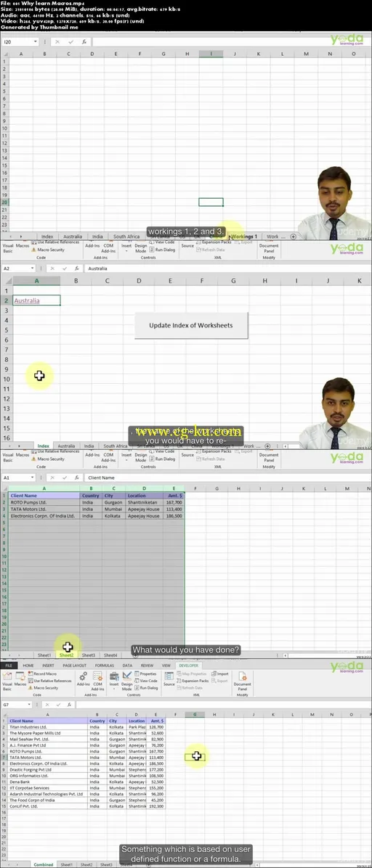Click Run Dialog in the full DEVELOPER ribbon
This screenshot has width=372, height=868.
pos(146,687)
